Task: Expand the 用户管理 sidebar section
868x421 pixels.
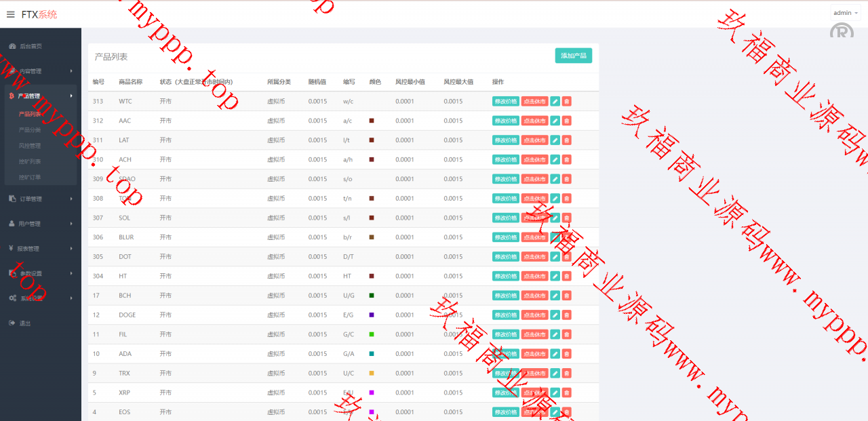Action: click(41, 224)
